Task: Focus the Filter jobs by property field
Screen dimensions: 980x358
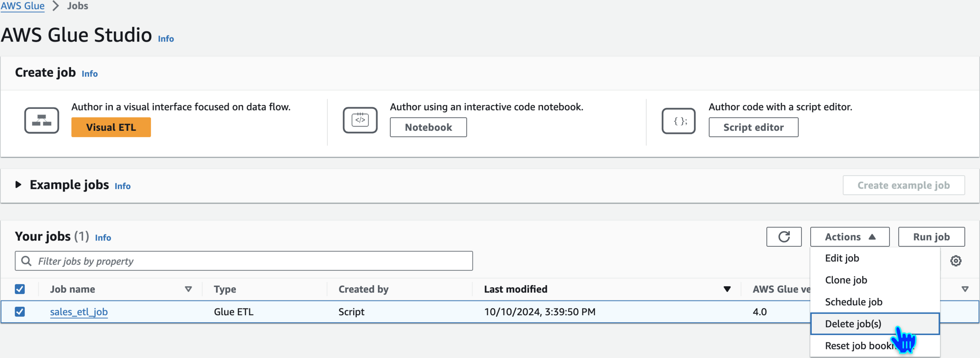Action: coord(244,261)
